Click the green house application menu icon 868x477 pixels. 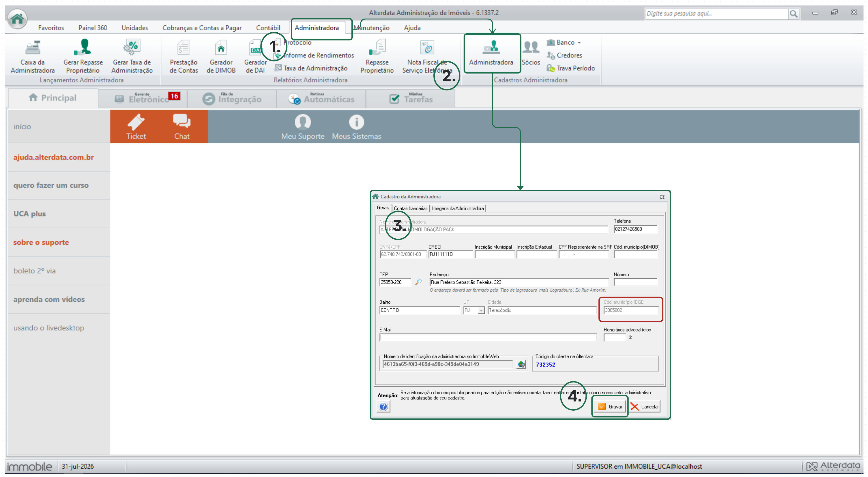pyautogui.click(x=17, y=19)
